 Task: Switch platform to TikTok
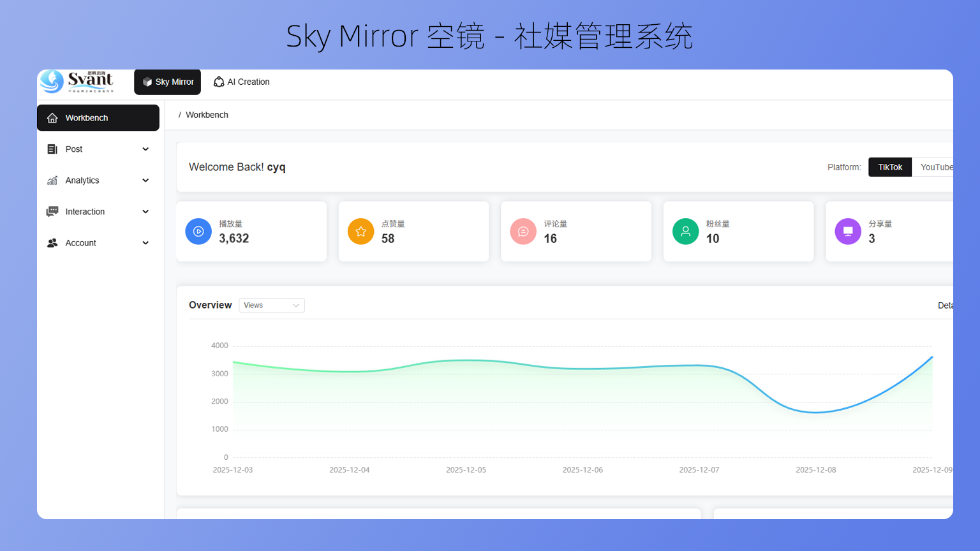[889, 167]
